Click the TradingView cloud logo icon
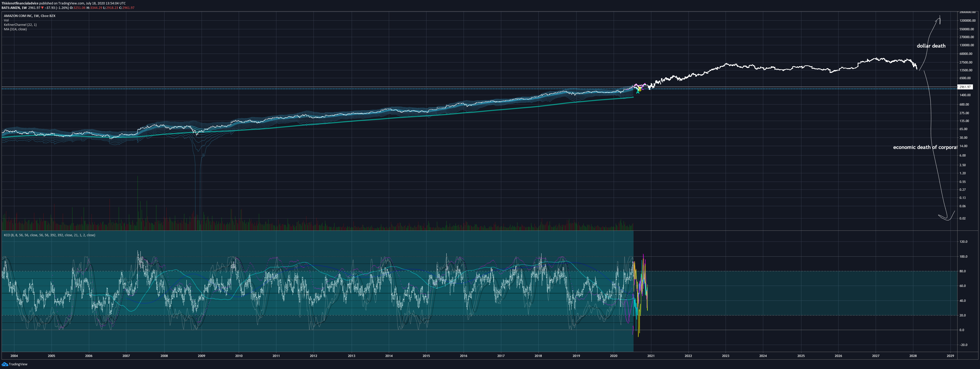This screenshot has height=369, width=980. click(4, 364)
